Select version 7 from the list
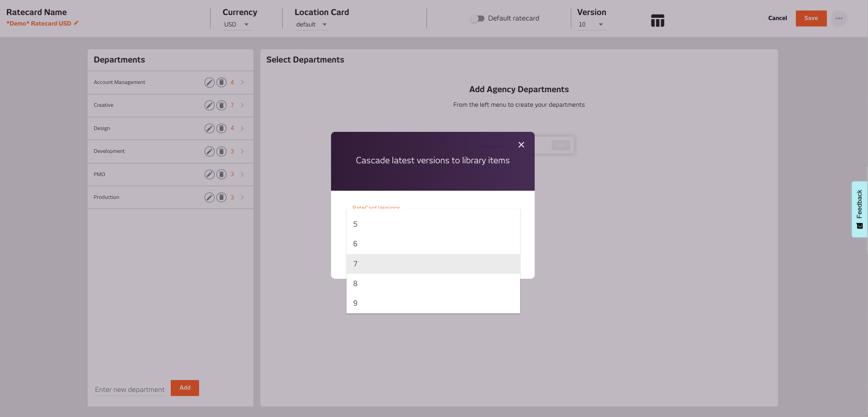The height and width of the screenshot is (417, 868). [x=433, y=264]
